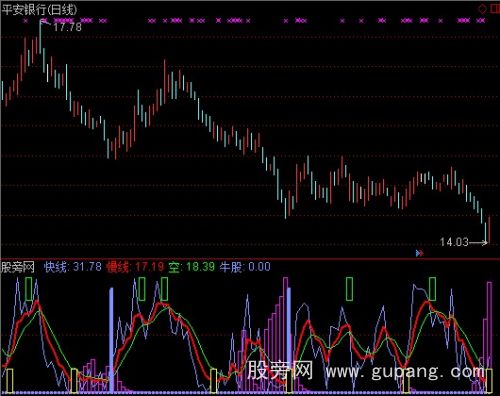The height and width of the screenshot is (396, 500).
Task: Click the 平安银行(日线) chart title
Action: click(39, 10)
